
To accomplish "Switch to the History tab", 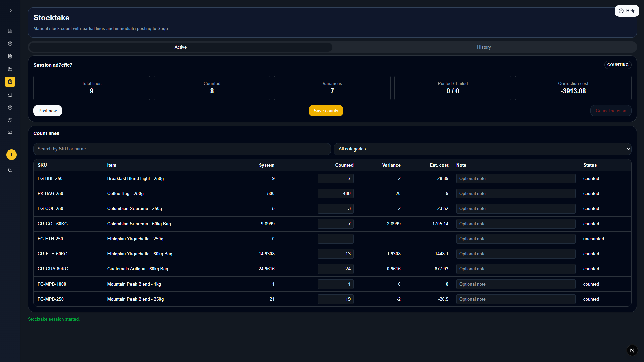I will point(484,47).
